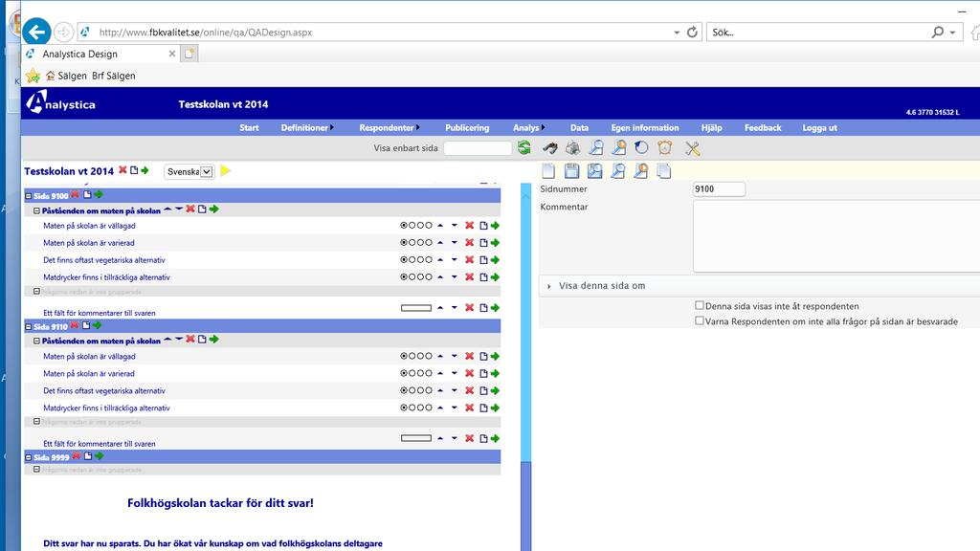This screenshot has height=551, width=980.
Task: Delete 'Det finns oftast vegetariska alternativ' under Sida 9100
Action: 469,260
